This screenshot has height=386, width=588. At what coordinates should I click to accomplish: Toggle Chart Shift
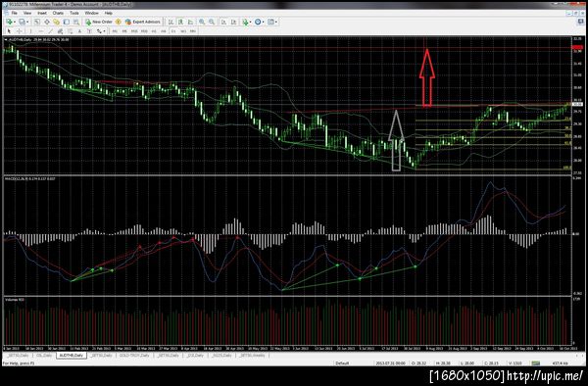click(x=233, y=22)
